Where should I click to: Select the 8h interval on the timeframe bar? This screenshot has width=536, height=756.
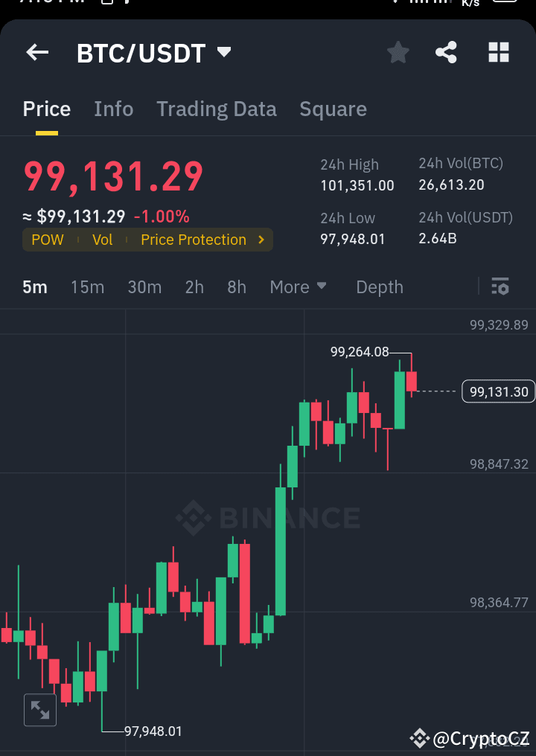point(236,286)
